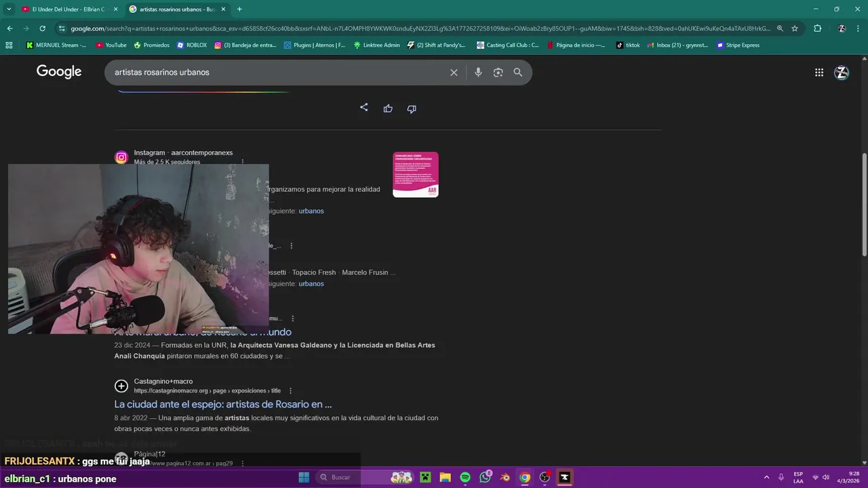868x488 pixels.
Task: Select the 'artistas rosarinos urbanos' tab
Action: tap(178, 9)
